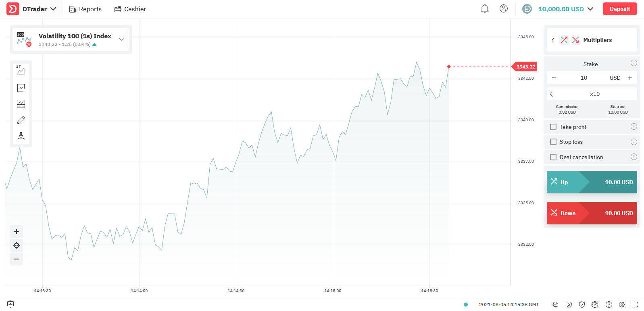Open the chart type selector icon
The height and width of the screenshot is (311, 644).
tap(21, 71)
